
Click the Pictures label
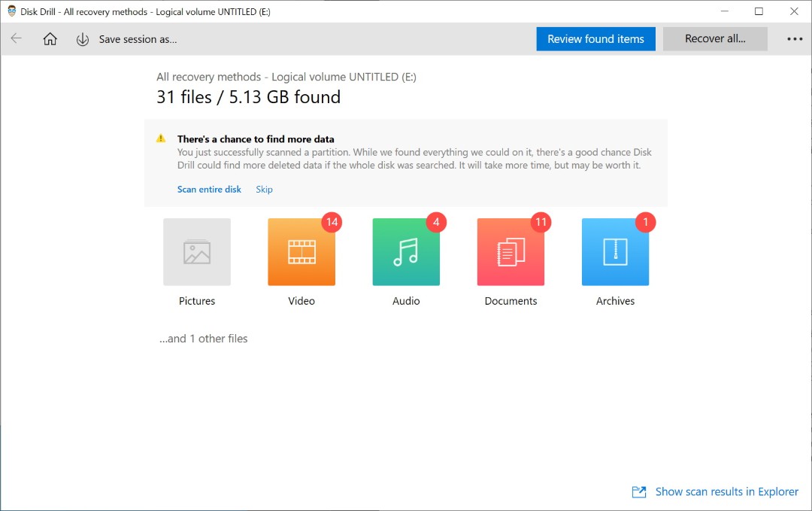tap(197, 301)
